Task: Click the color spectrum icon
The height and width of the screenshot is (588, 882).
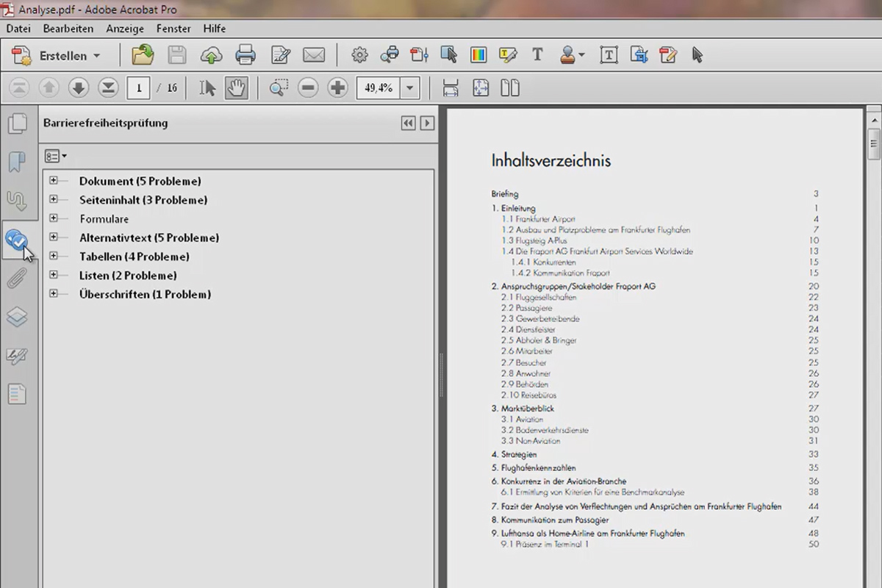Action: point(478,55)
